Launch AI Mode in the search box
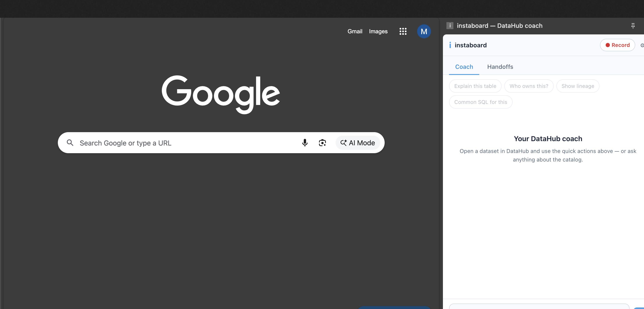The height and width of the screenshot is (309, 644). click(x=358, y=143)
